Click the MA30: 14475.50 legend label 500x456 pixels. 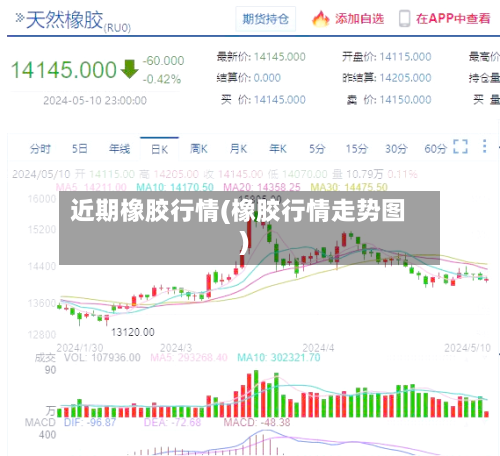click(x=349, y=187)
